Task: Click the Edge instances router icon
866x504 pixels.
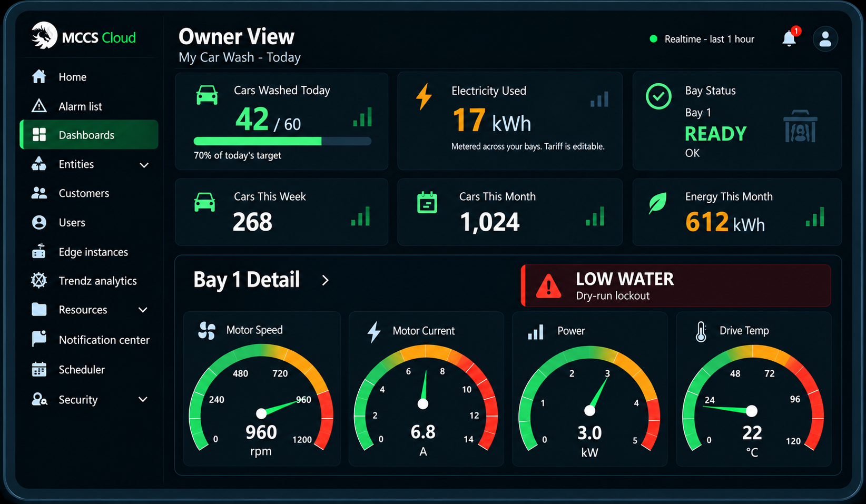Action: tap(39, 251)
